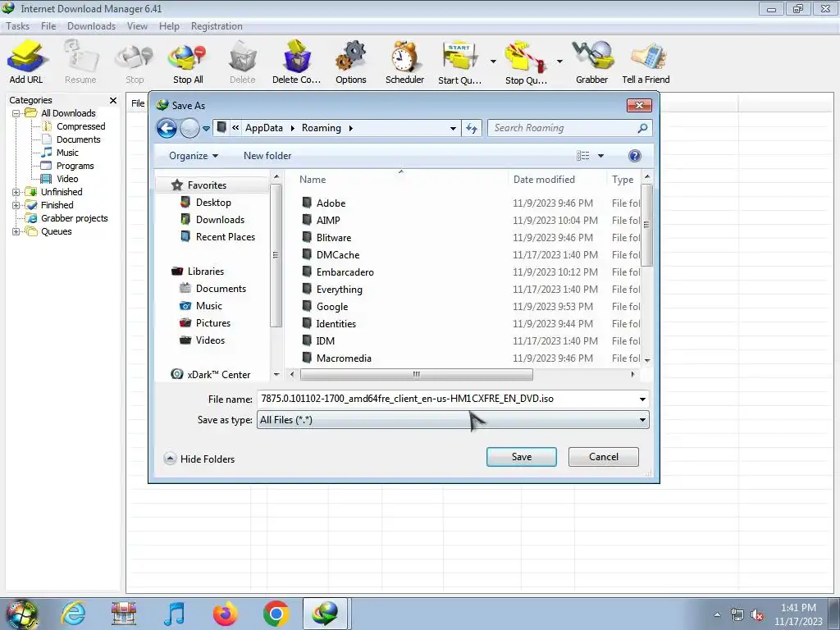
Task: Click the Stop Queue toolbar icon
Action: click(x=526, y=62)
